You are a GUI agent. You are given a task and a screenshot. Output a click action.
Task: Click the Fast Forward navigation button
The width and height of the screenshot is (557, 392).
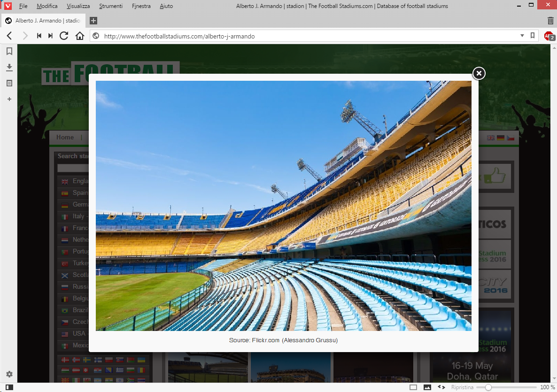50,36
